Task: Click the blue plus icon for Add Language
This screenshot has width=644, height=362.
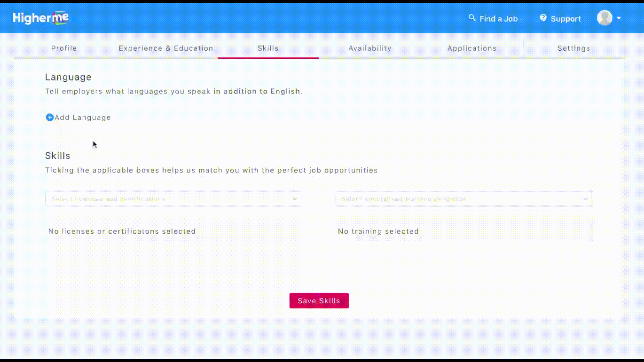Action: (49, 118)
